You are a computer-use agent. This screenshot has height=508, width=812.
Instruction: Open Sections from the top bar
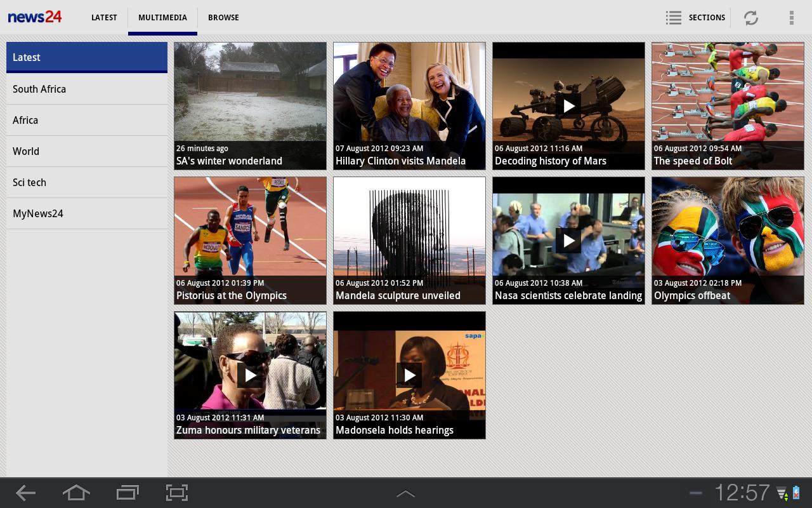pos(707,18)
